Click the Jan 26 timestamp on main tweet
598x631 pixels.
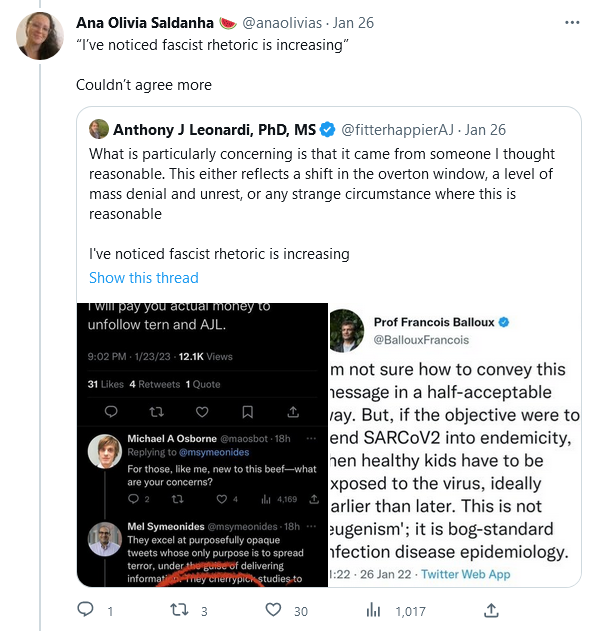coord(353,23)
